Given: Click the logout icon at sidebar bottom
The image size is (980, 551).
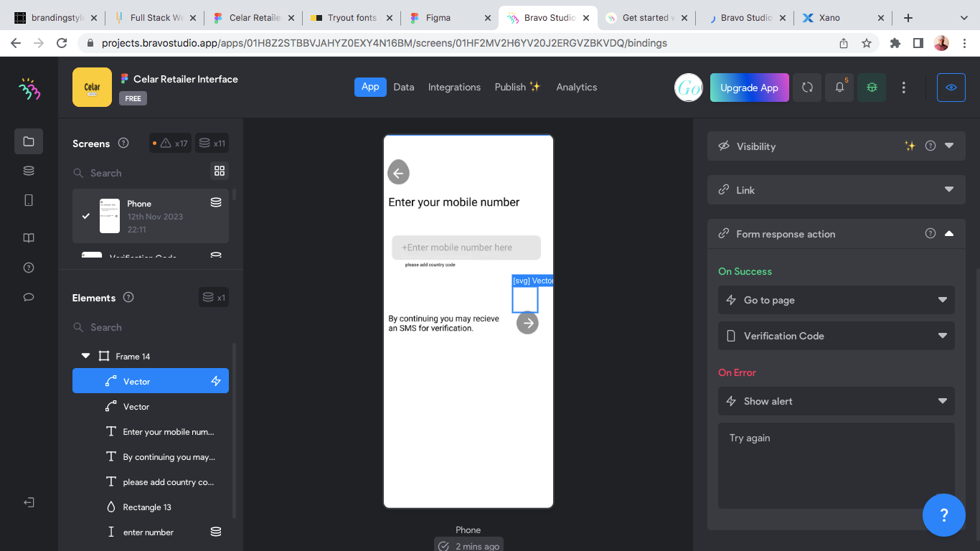Looking at the screenshot, I should [29, 502].
